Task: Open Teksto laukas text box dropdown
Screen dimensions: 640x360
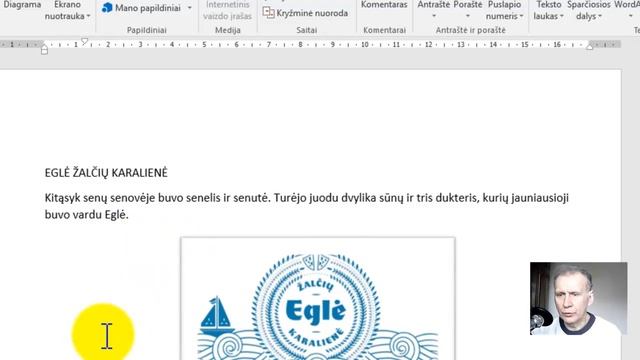Action: pyautogui.click(x=548, y=11)
